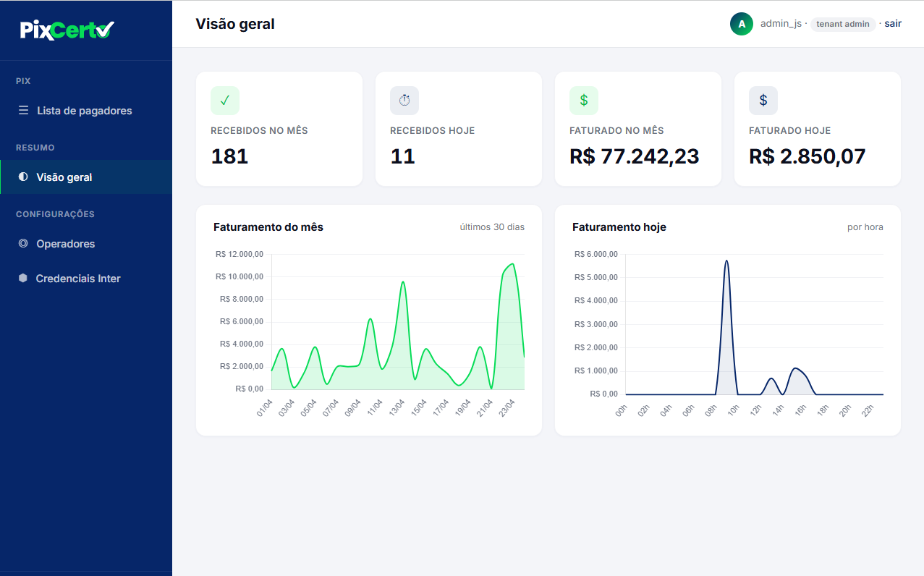Viewport: 924px width, 576px height.
Task: Click the green checkmark icon on Recebidos no mês
Action: click(225, 101)
